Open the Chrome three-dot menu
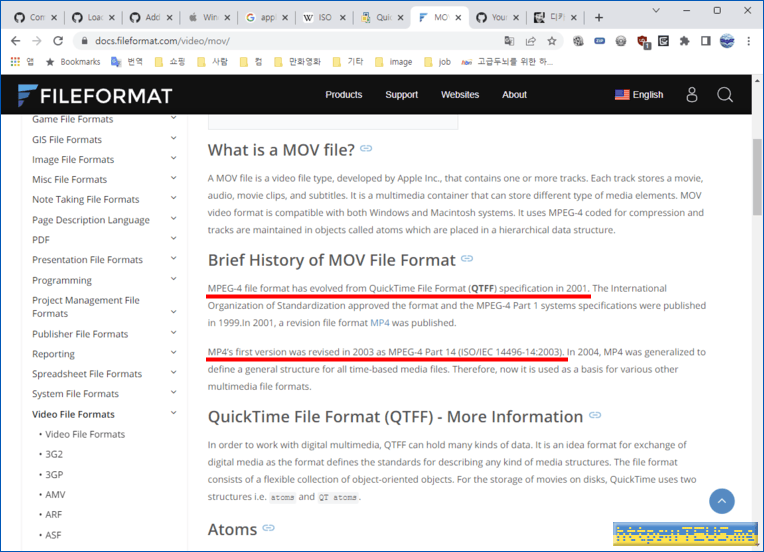Viewport: 764px width, 552px height. [749, 41]
